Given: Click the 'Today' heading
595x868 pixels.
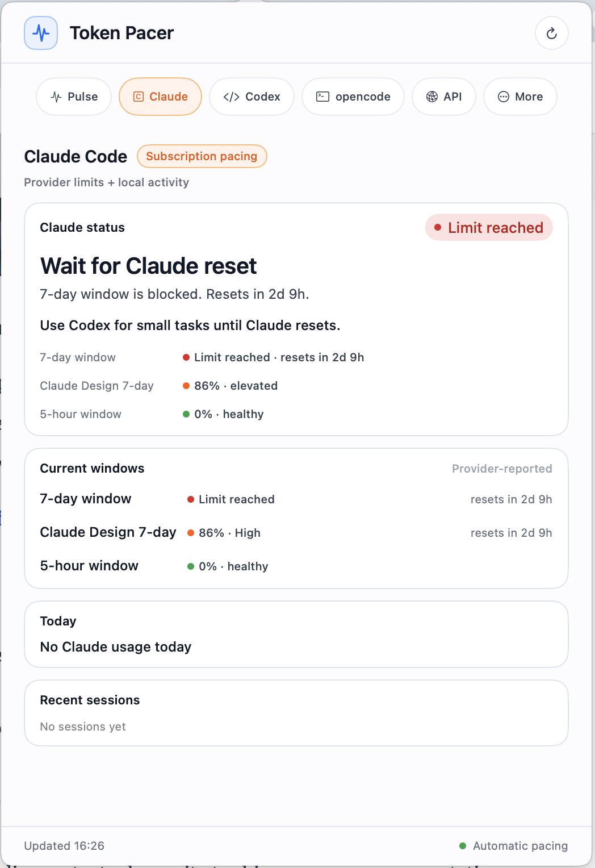Looking at the screenshot, I should point(58,621).
